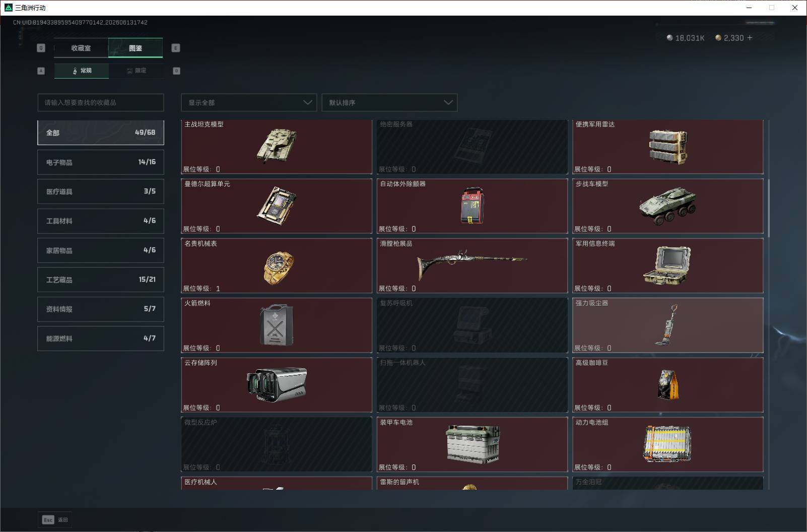Select the 工艺藏品 category button
807x532 pixels.
click(x=101, y=280)
